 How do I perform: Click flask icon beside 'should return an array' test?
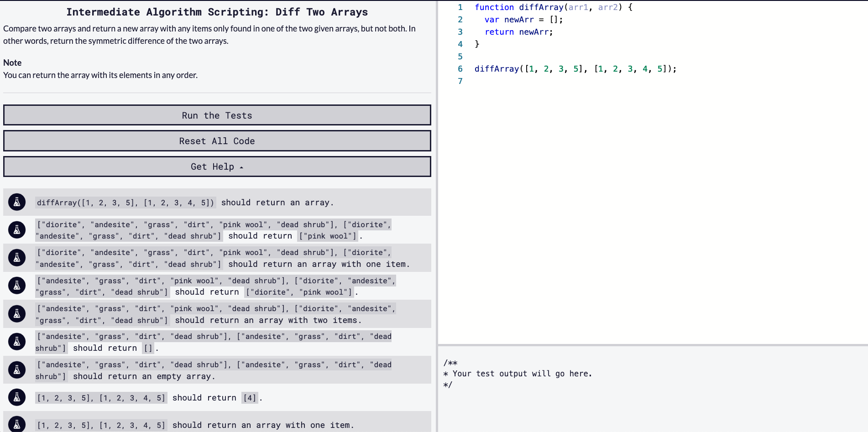(17, 202)
